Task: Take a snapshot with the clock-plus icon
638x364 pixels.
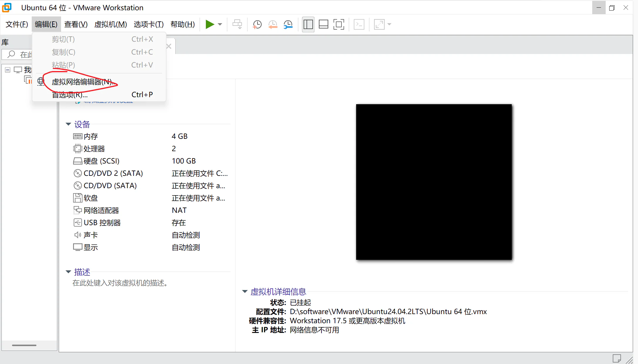Action: pos(257,24)
